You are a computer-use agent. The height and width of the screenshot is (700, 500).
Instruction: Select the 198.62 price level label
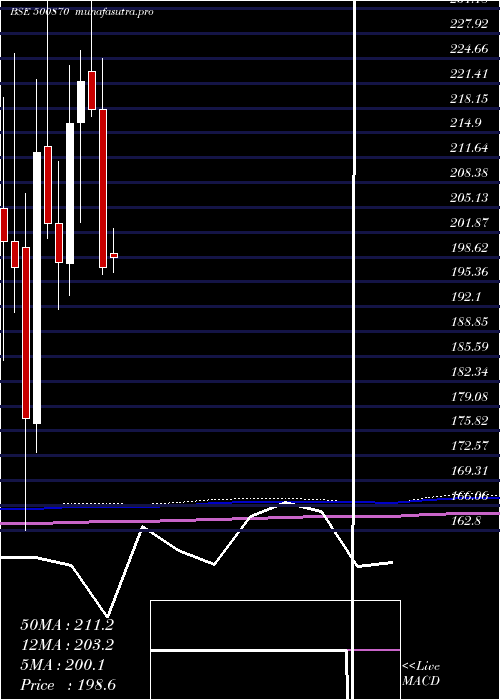pos(468,248)
